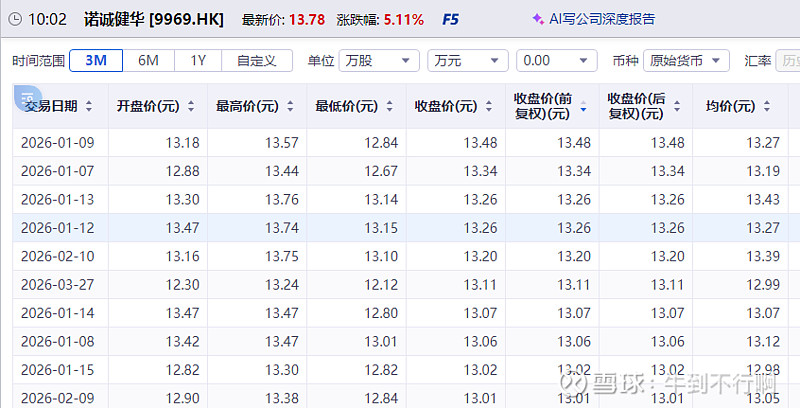This screenshot has height=408, width=800.
Task: Select the 自定义 custom range tab
Action: [x=257, y=61]
